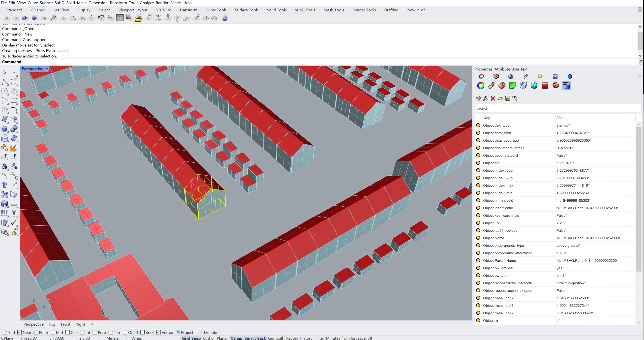Open the Analyze menu
The height and width of the screenshot is (340, 644).
146,3
